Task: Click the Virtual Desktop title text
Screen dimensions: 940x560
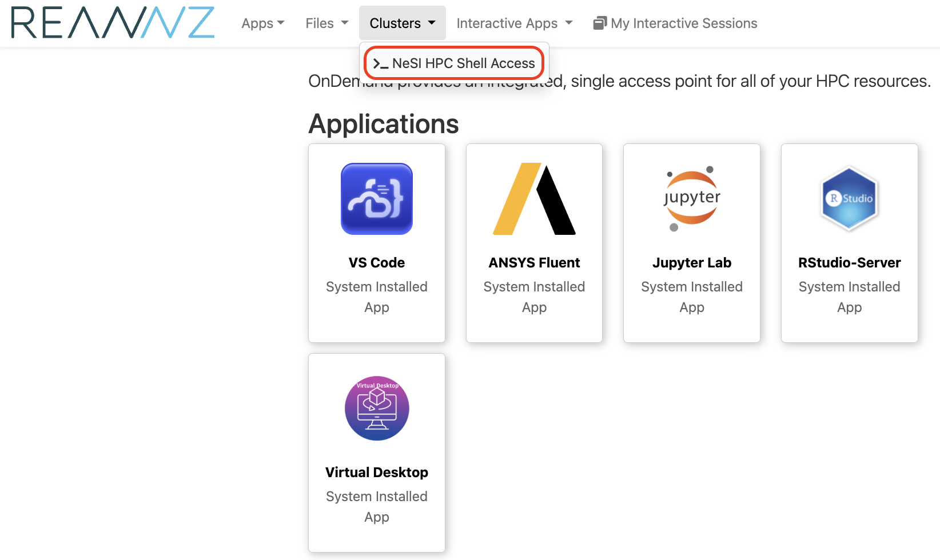Action: [377, 473]
